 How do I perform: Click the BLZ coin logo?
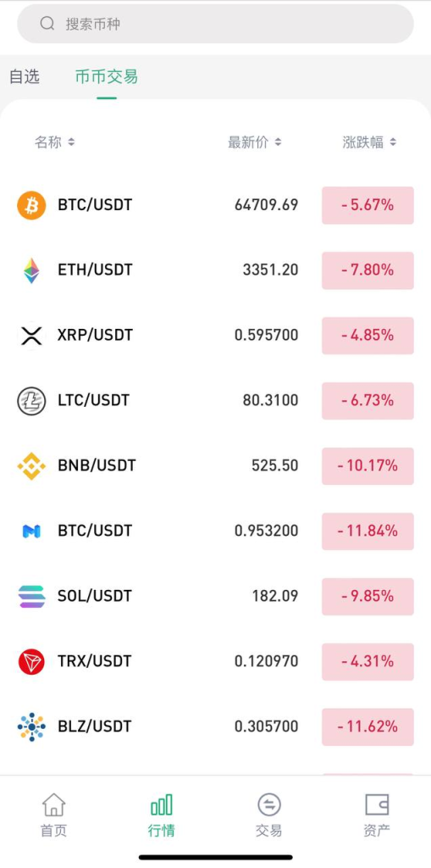31,726
